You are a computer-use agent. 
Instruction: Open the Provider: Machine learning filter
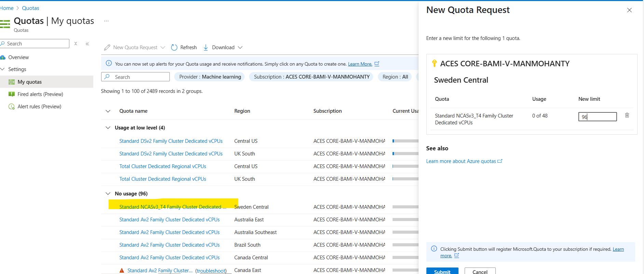210,77
